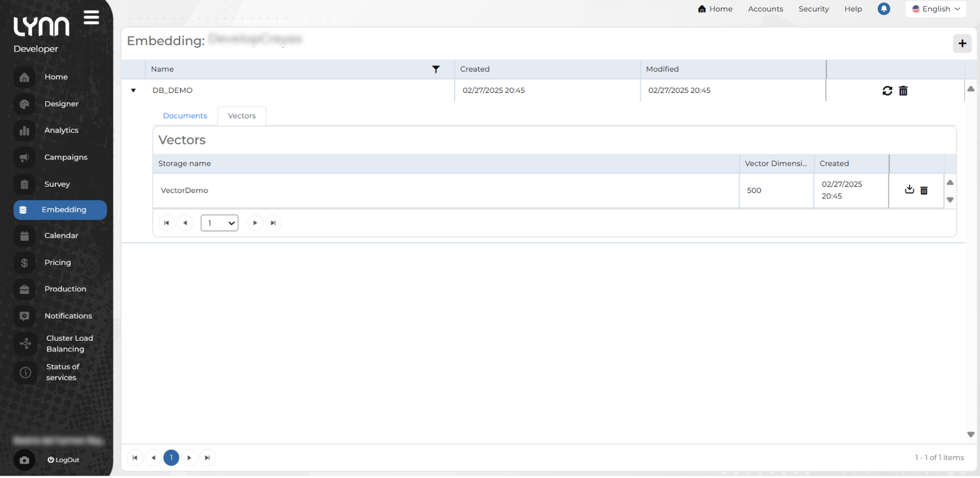Viewport: 980px width, 478px height.
Task: Go to Campaigns in the sidebar
Action: [66, 157]
